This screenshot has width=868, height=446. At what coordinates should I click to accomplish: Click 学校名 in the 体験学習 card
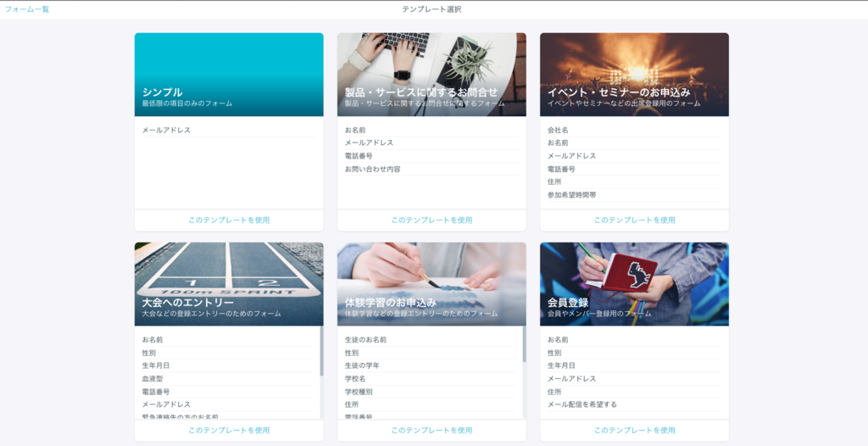point(355,379)
